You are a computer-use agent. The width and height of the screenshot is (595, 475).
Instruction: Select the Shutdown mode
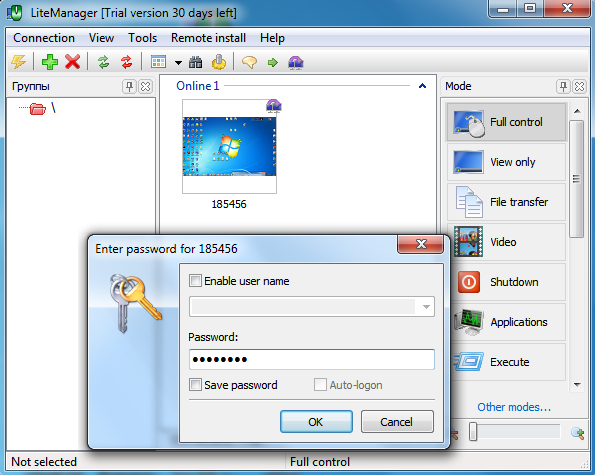point(506,282)
